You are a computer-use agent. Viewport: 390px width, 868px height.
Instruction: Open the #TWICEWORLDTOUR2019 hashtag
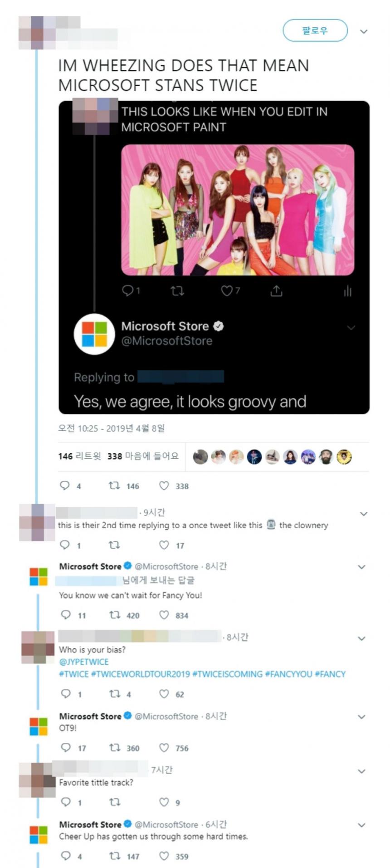click(x=141, y=674)
